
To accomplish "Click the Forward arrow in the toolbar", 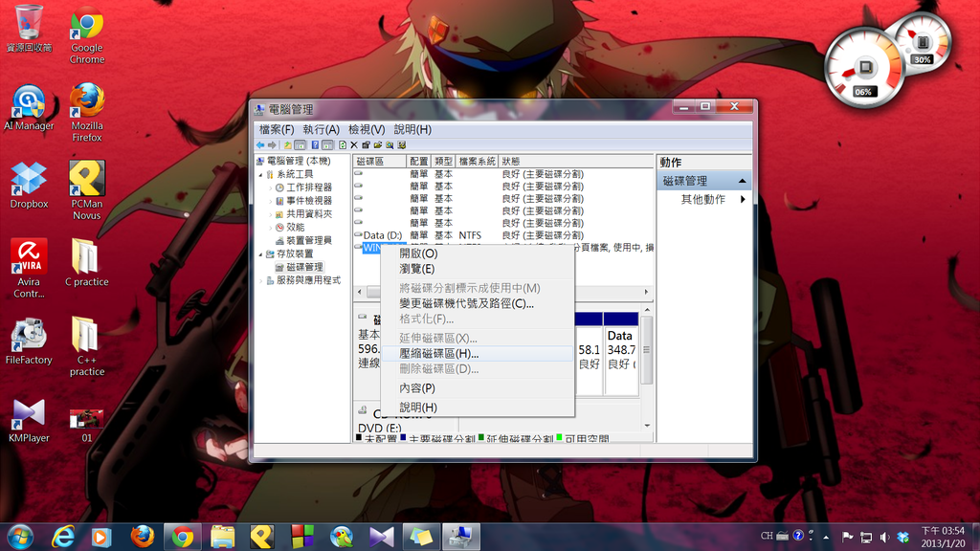I will [x=272, y=145].
